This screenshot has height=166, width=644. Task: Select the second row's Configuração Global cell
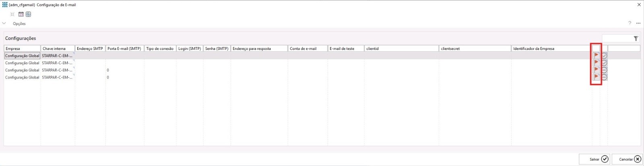pos(22,63)
